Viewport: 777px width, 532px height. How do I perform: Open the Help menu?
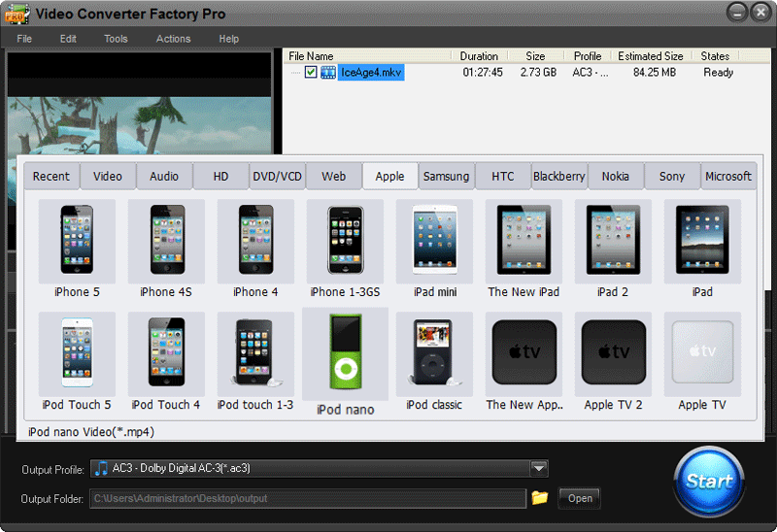229,39
